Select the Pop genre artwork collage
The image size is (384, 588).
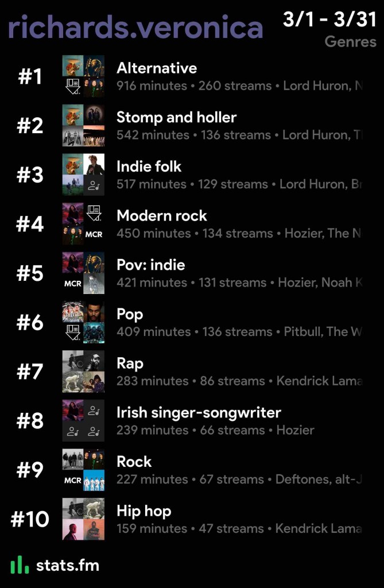coord(83,323)
